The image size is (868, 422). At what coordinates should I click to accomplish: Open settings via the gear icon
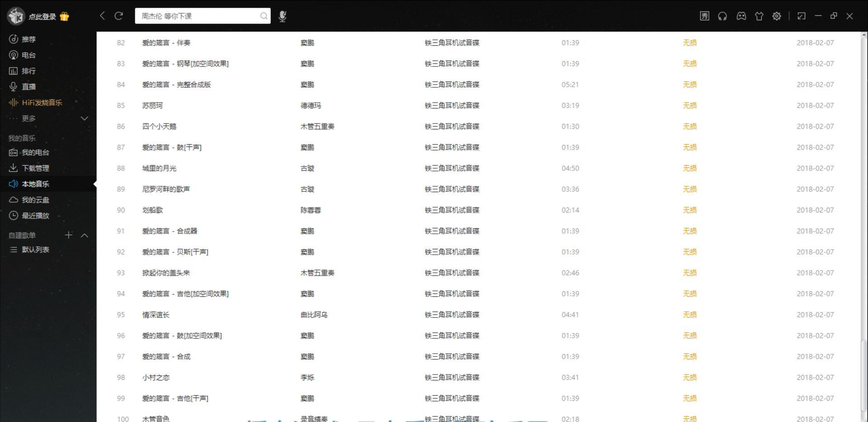click(777, 16)
